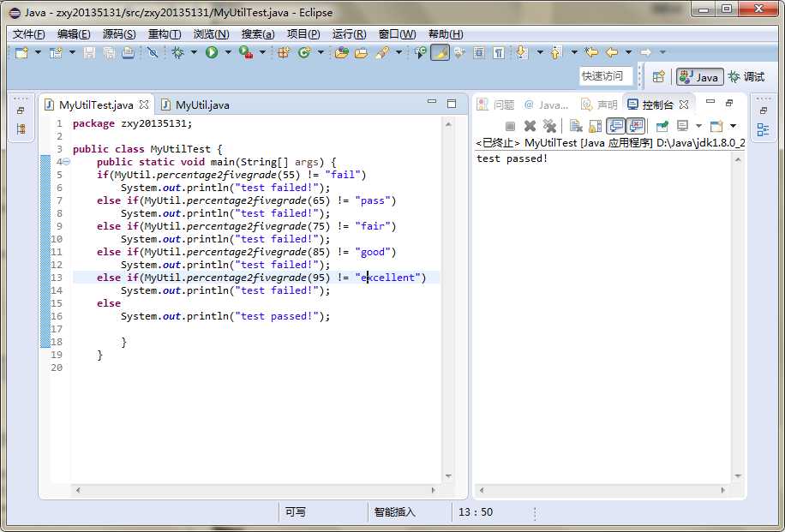Click the Pin Console icon
The image size is (785, 532).
click(x=662, y=126)
